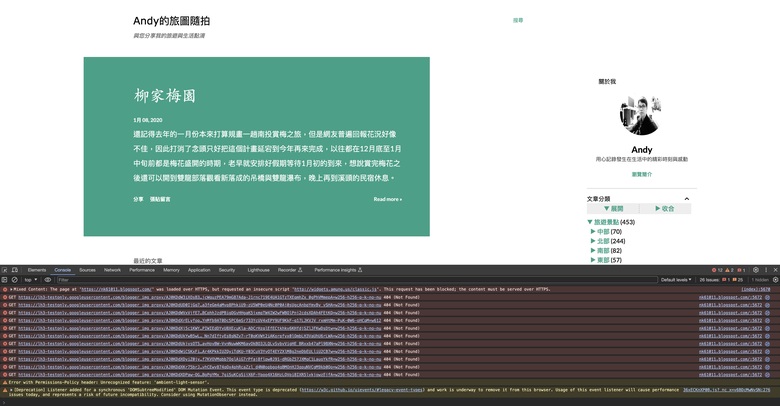Expand the 南部 category triangle
This screenshot has width=780, height=406.
593,250
